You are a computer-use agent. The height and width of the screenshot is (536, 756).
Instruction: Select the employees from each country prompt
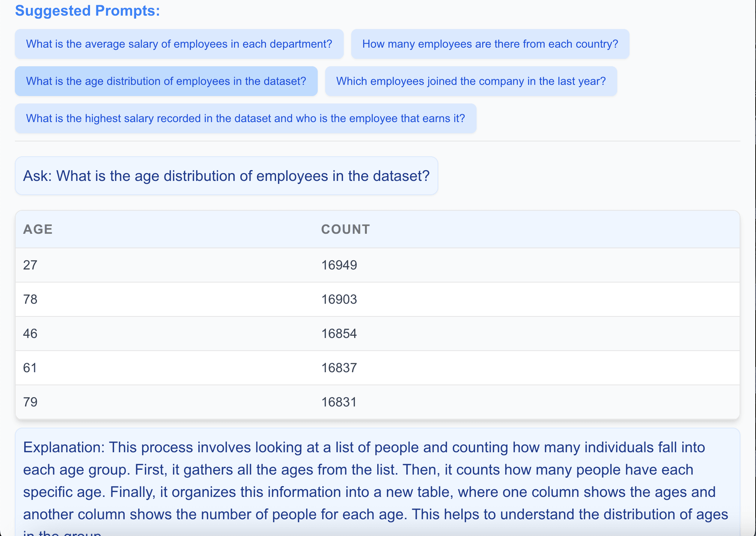[x=490, y=44]
